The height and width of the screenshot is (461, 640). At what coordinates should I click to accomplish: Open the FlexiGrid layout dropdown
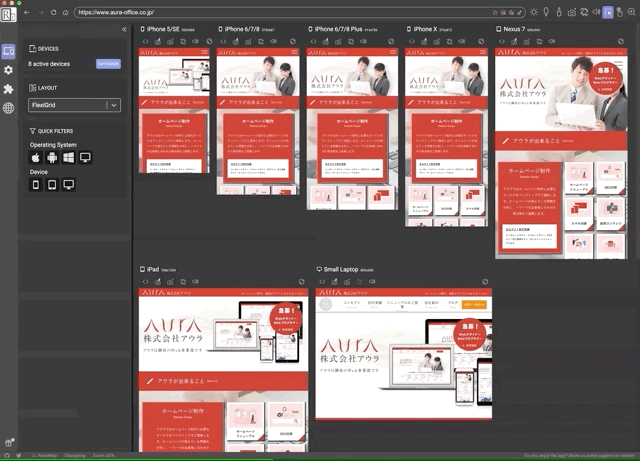75,104
